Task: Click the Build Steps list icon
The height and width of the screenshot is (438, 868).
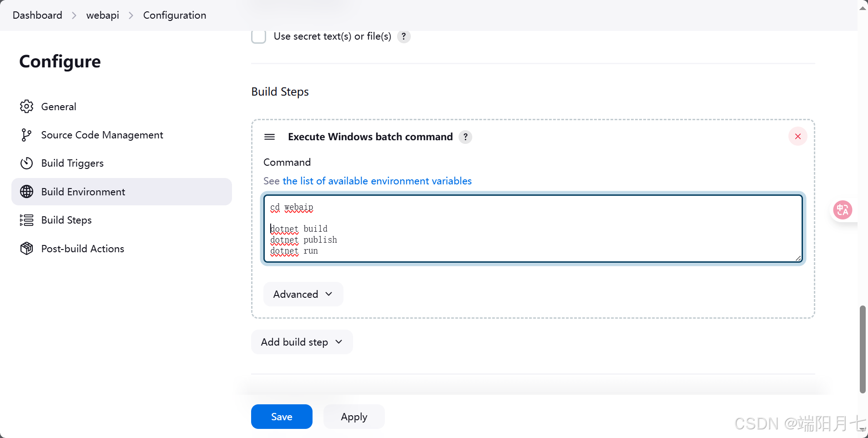Action: (26, 220)
